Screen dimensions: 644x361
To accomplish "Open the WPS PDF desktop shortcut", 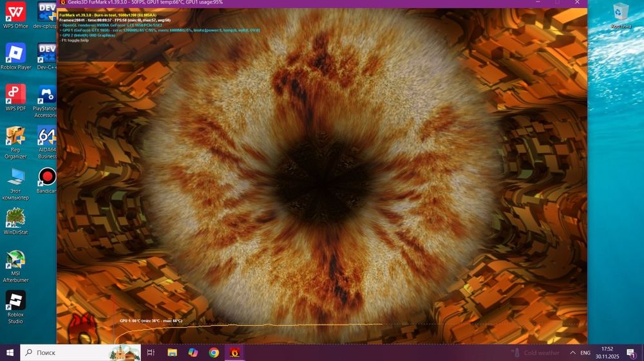I will (15, 98).
